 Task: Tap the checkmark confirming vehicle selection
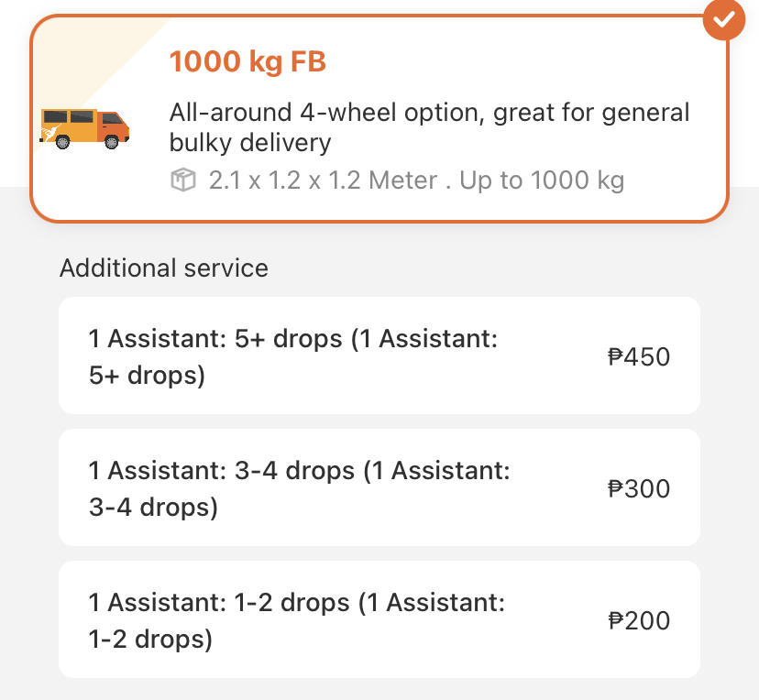[723, 20]
